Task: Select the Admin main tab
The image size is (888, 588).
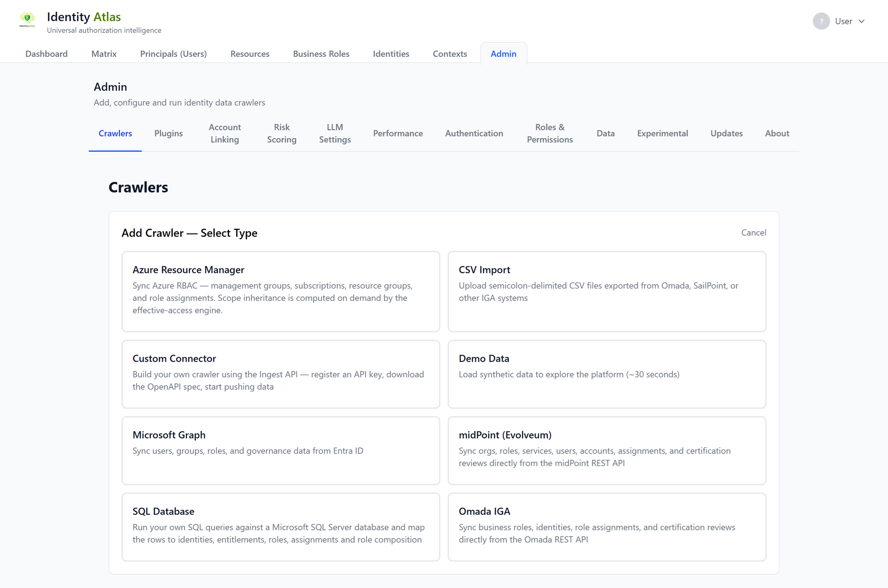Action: click(x=503, y=54)
